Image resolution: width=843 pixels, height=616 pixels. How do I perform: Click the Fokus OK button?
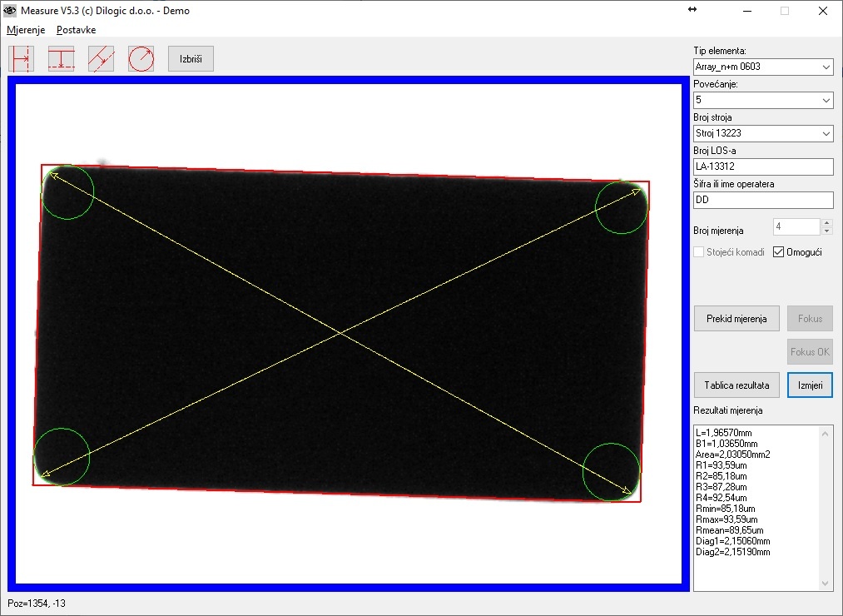[811, 352]
